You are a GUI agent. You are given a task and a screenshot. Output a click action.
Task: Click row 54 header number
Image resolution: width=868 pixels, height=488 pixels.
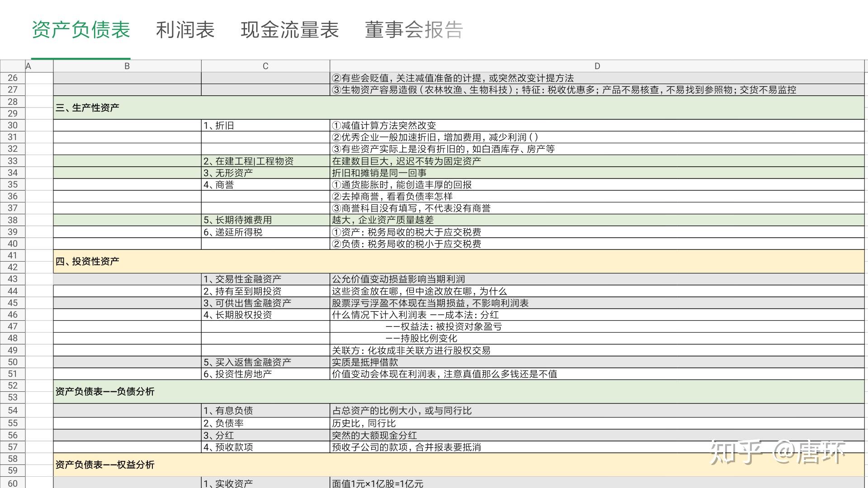13,410
